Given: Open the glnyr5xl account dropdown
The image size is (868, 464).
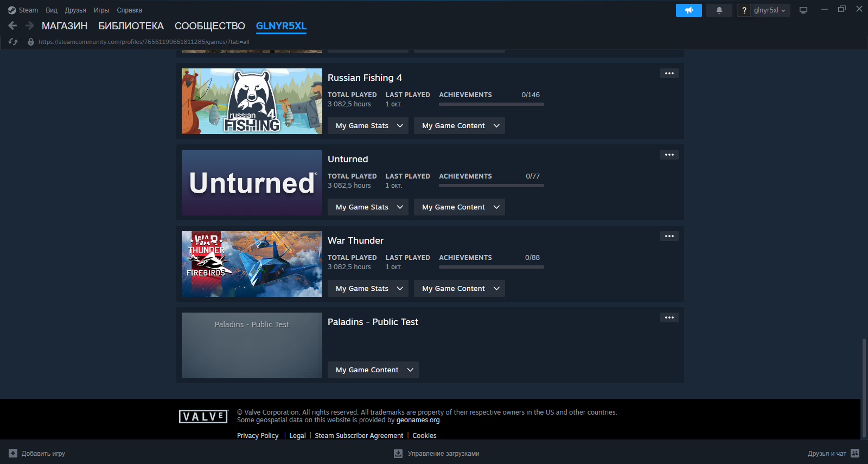Looking at the screenshot, I should tap(770, 10).
